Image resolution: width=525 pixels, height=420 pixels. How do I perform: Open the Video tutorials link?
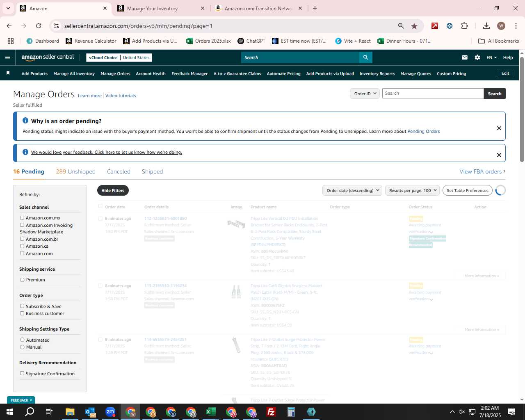pyautogui.click(x=121, y=96)
